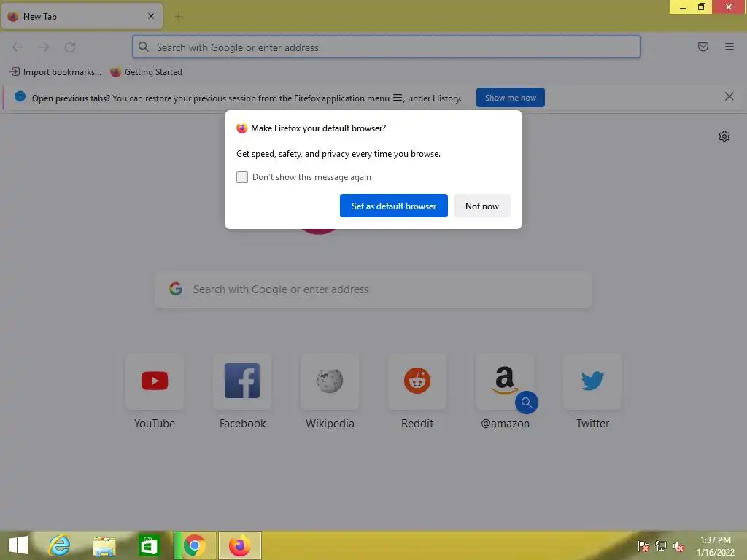
Task: Select the New Tab tab
Action: point(82,17)
